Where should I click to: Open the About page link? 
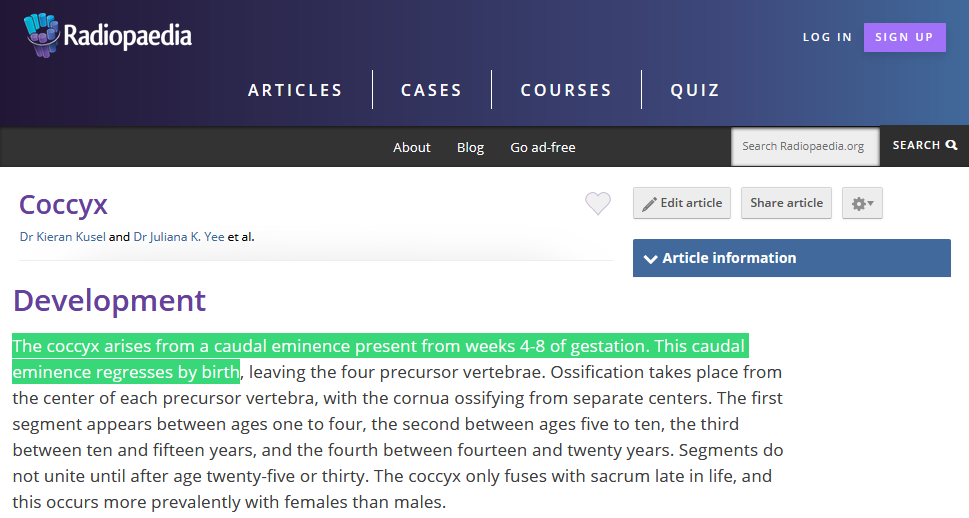[411, 147]
